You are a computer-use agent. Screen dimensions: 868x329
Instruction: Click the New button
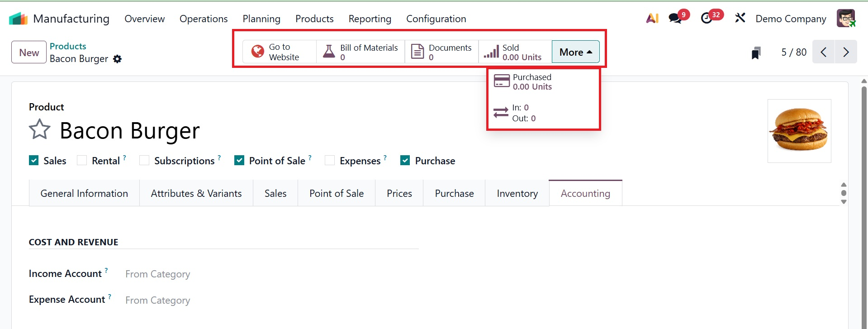[29, 52]
